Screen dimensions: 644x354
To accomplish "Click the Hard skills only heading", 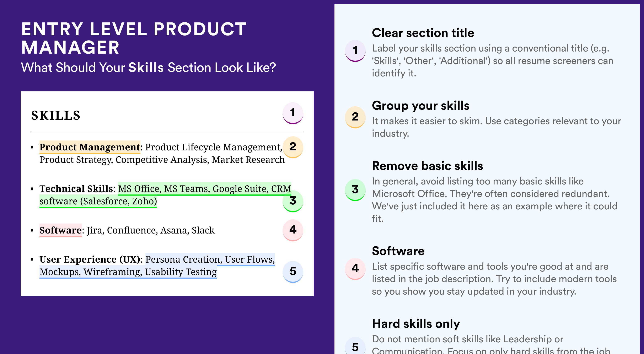I will pos(416,324).
